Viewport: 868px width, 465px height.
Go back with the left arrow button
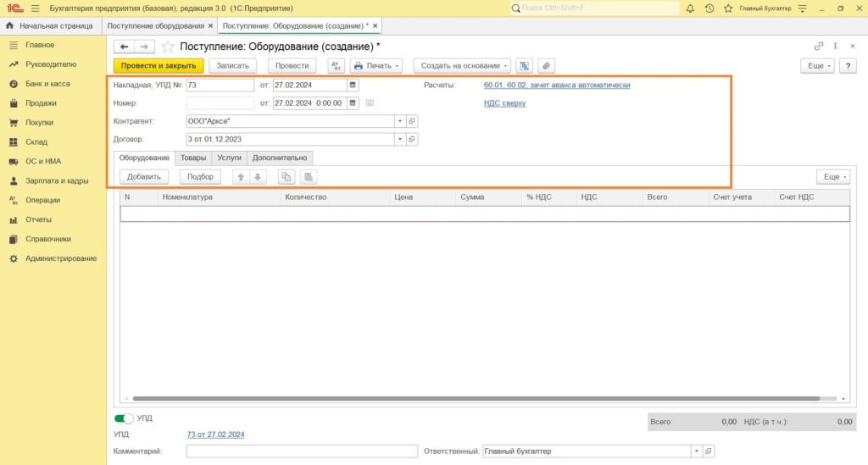coord(125,46)
